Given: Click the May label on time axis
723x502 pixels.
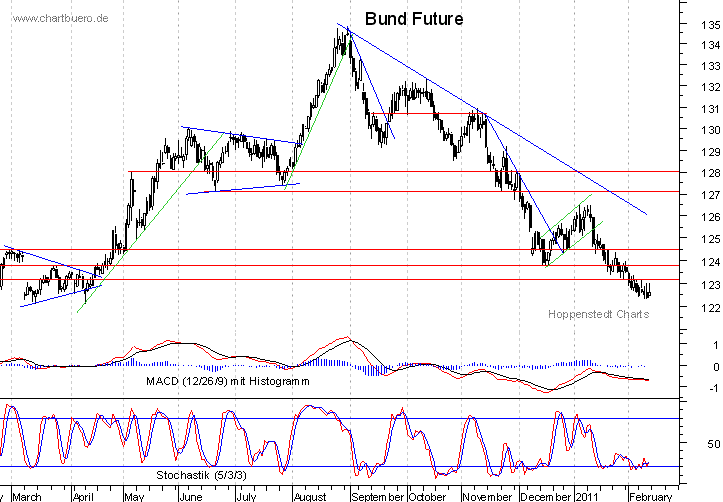Looking at the screenshot, I should click(134, 497).
